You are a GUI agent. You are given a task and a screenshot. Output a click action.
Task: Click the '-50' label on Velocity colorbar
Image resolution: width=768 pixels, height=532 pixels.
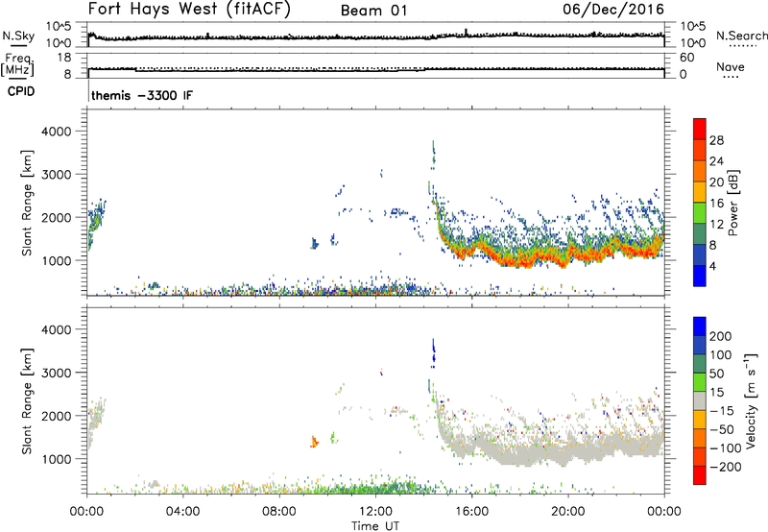pyautogui.click(x=721, y=429)
